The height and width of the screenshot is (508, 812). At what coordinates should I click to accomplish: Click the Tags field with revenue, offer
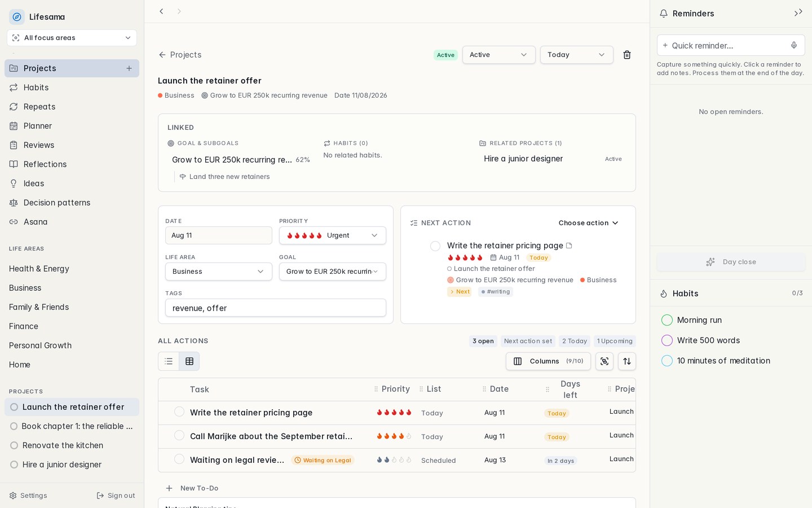pyautogui.click(x=276, y=308)
